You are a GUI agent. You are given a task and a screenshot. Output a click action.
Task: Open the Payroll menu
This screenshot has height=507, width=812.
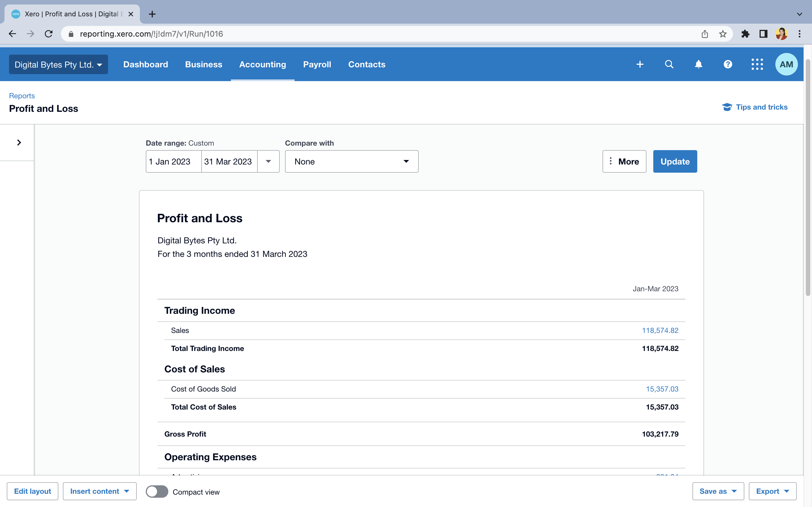click(317, 65)
